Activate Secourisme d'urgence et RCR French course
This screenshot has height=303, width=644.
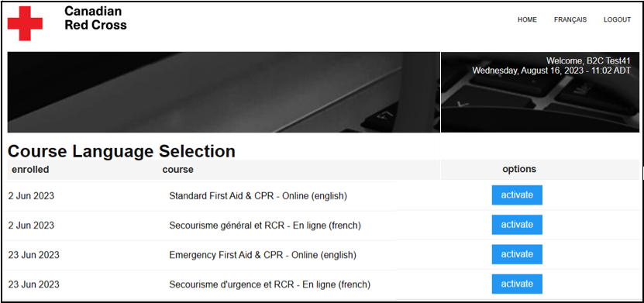tap(517, 284)
